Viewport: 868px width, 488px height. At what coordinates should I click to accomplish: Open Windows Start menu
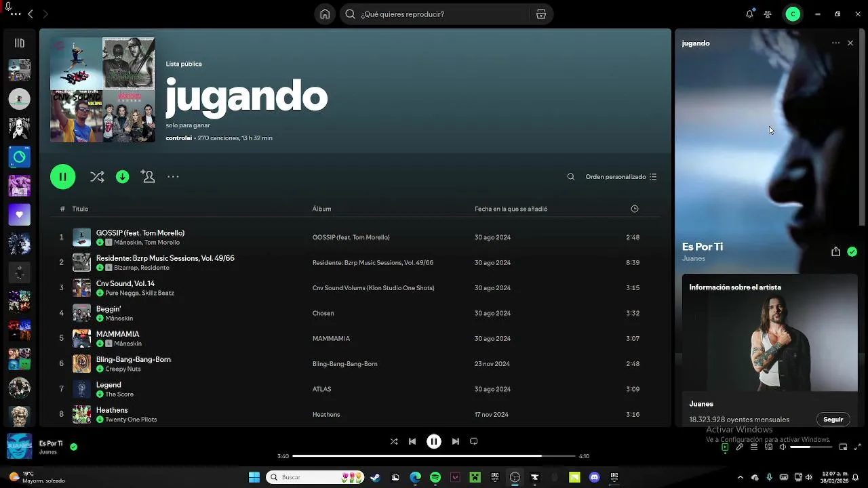click(x=254, y=477)
